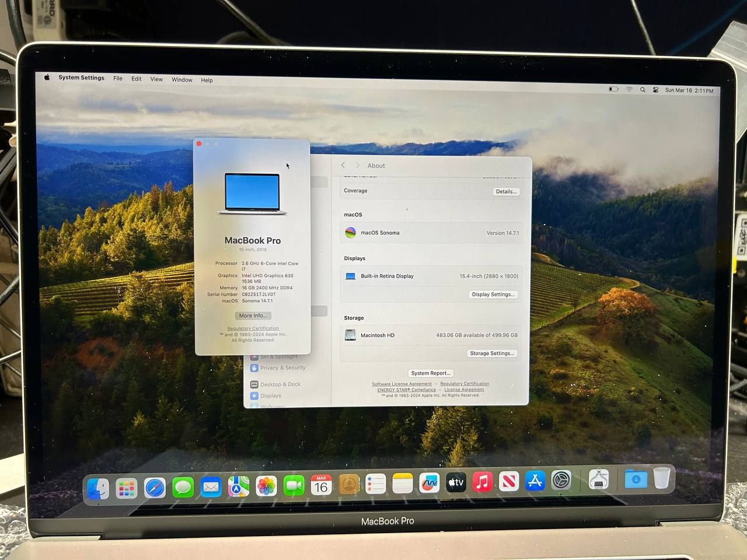Screen dimensions: 747x560
Task: Click System Settings gear in Dock
Action: [561, 481]
